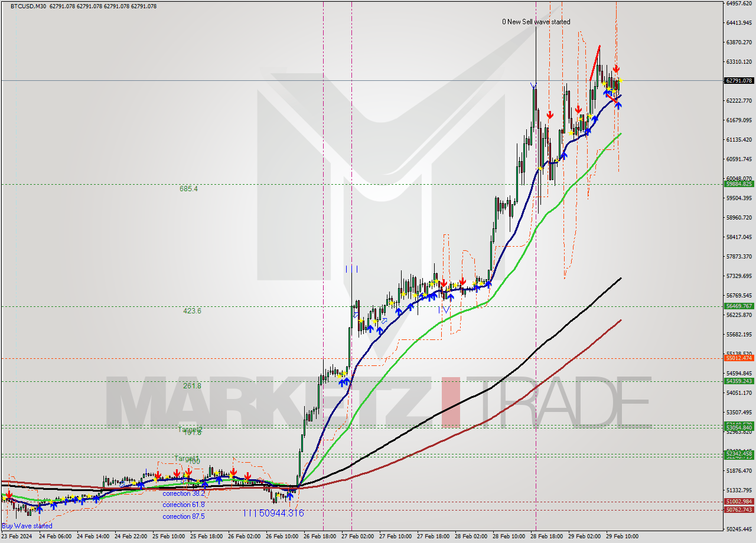Click price axis value 64957.620

tap(739, 4)
